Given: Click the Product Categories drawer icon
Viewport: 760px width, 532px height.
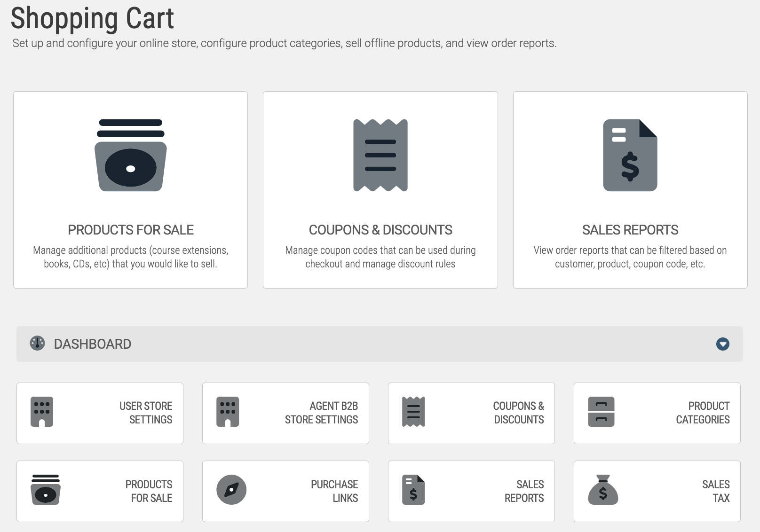Looking at the screenshot, I should [x=601, y=412].
